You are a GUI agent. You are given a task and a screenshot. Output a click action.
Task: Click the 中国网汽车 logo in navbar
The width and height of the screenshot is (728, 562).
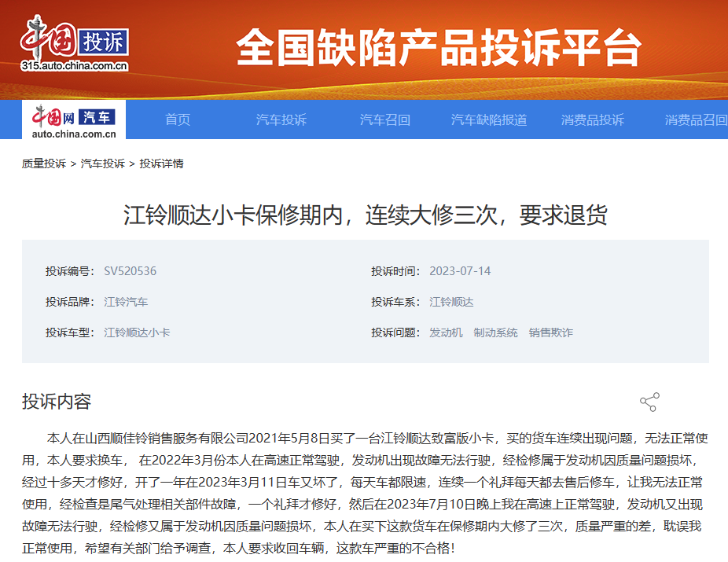click(74, 119)
